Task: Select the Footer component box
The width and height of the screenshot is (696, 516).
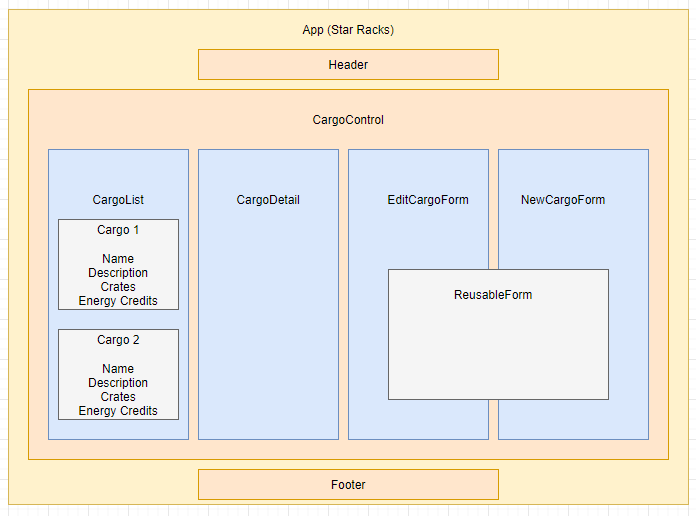Action: point(348,485)
